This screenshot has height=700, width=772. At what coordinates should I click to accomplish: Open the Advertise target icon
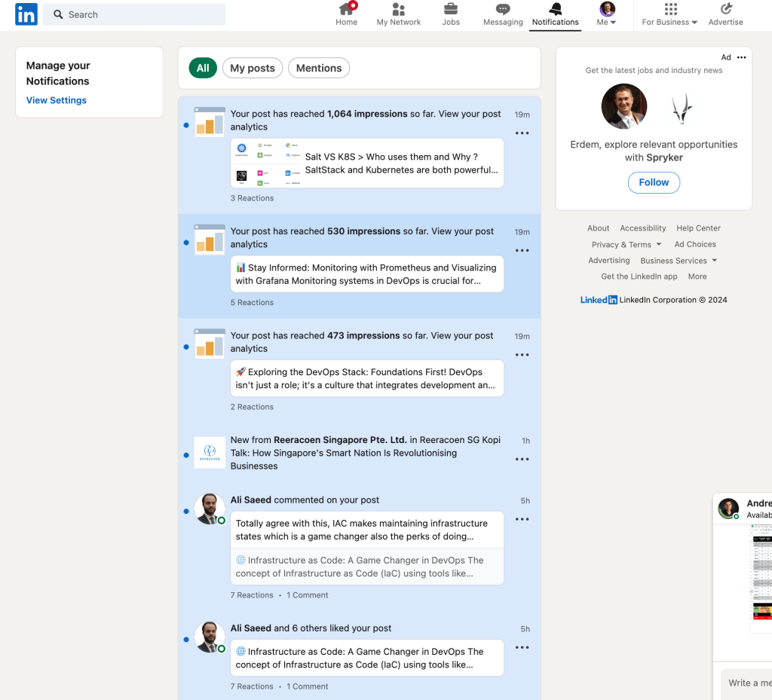click(726, 9)
